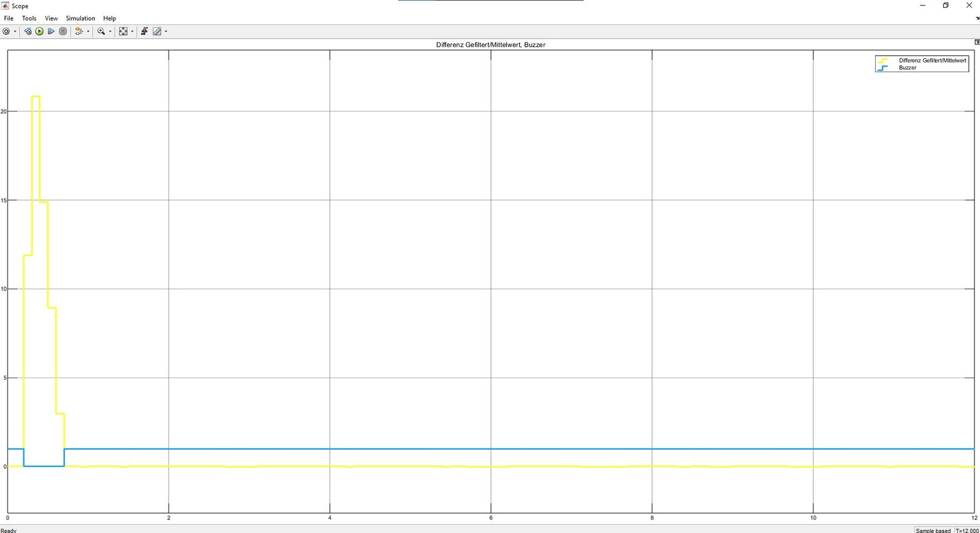Click the Step Back button

point(28,31)
